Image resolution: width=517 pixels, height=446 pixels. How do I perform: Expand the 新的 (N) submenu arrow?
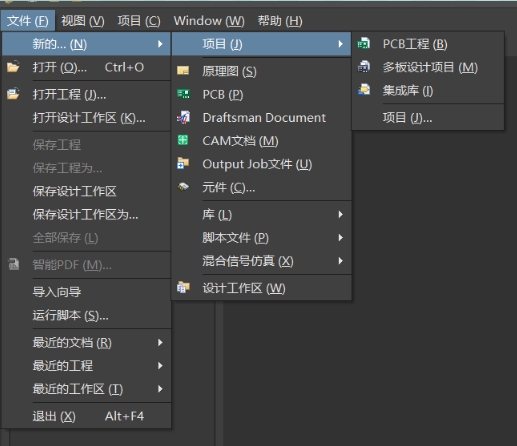[x=160, y=44]
